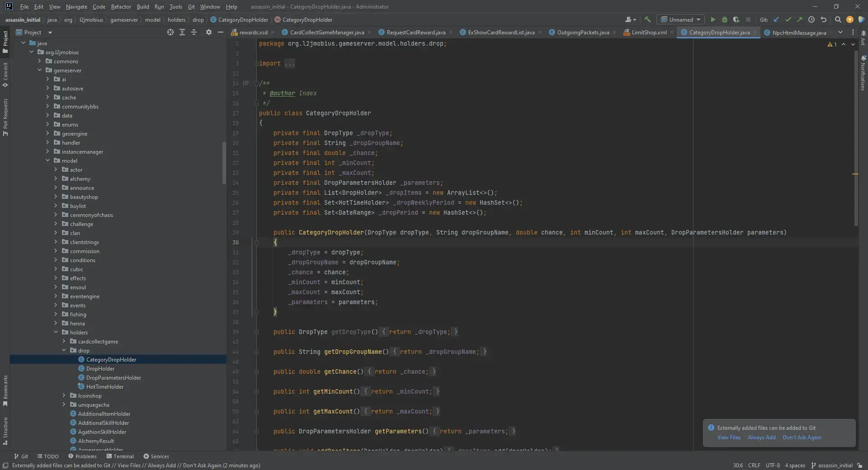Update project with Git blue arrow icon
Viewport: 868px width, 470px height.
pos(776,19)
